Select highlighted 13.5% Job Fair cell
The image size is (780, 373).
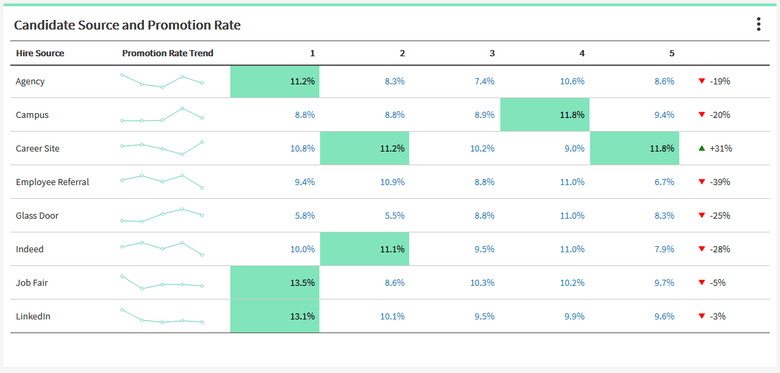click(x=275, y=282)
